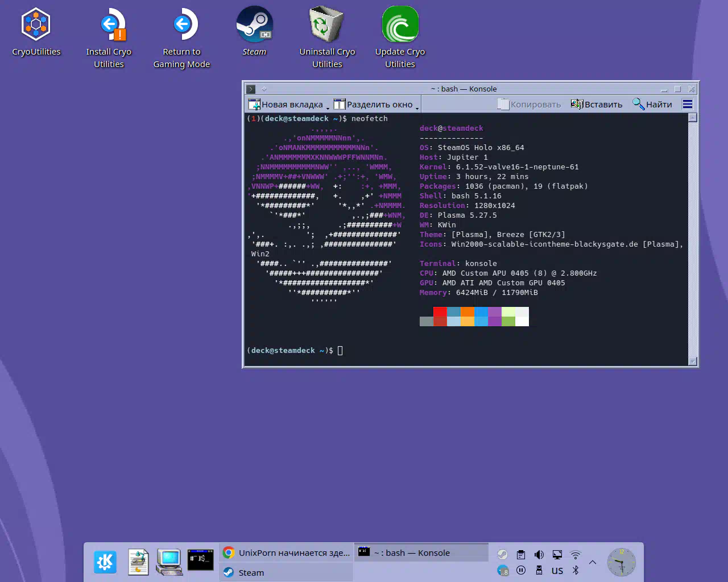Open the CryoUtilities desktop icon
Viewport: 728px width, 582px height.
click(36, 26)
